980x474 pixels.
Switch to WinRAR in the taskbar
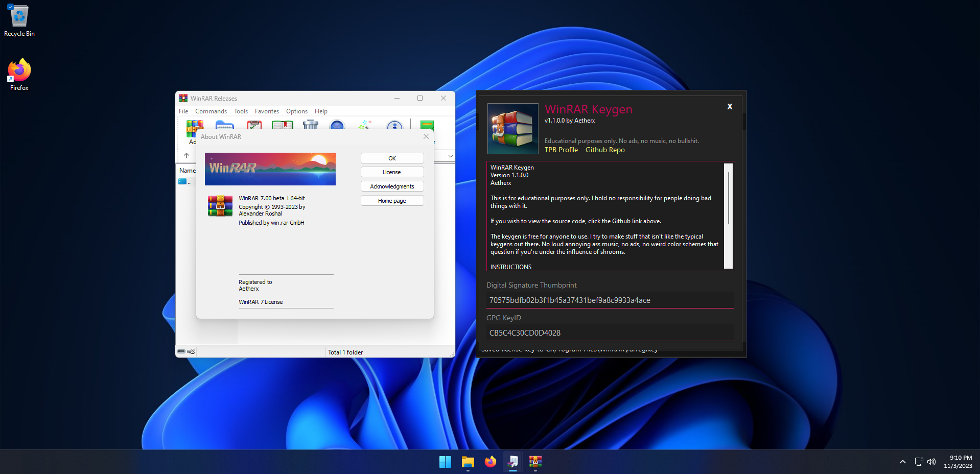pyautogui.click(x=535, y=462)
